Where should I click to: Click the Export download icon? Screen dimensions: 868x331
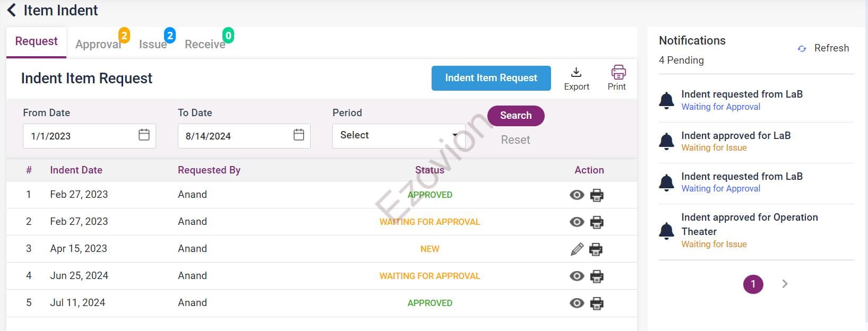click(576, 72)
